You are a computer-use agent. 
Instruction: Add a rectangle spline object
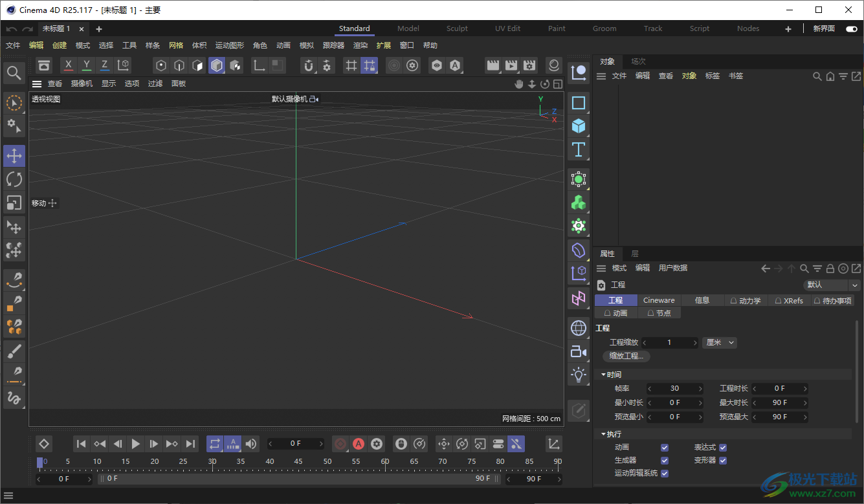point(579,103)
